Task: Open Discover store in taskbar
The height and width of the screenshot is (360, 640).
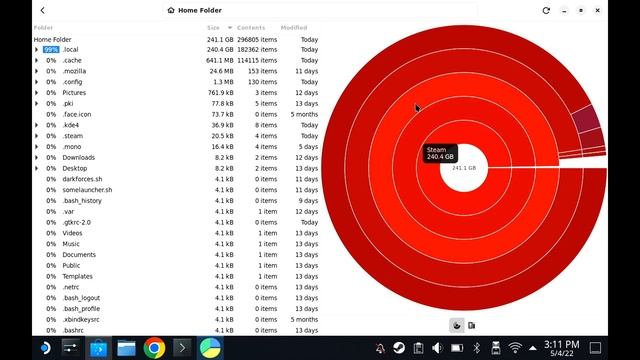Action: (98, 348)
